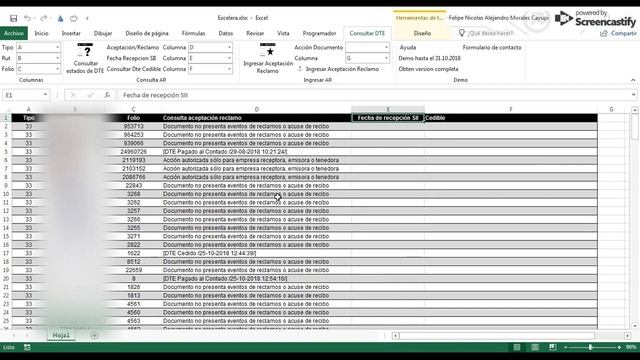
Task: Click horizontal scrollbar right arrow
Action: point(627,336)
